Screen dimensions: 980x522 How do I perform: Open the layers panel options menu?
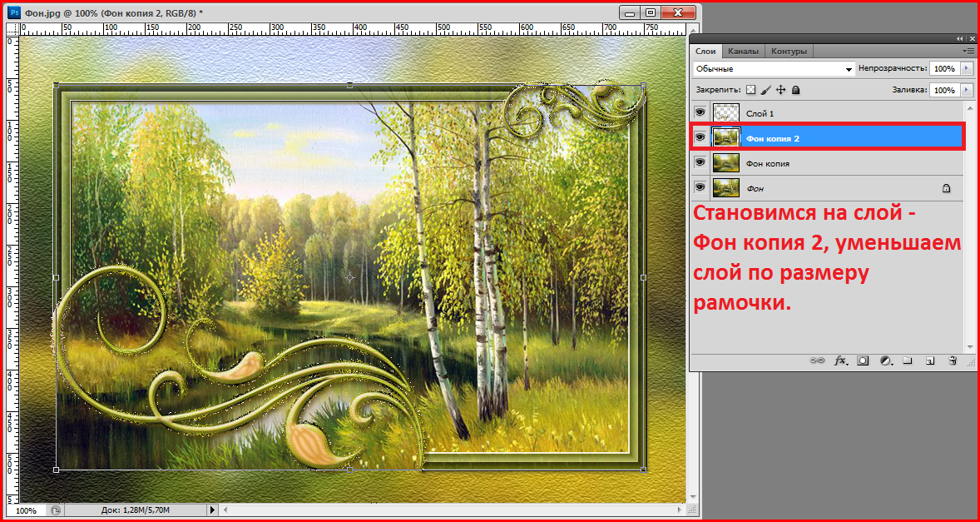click(968, 51)
